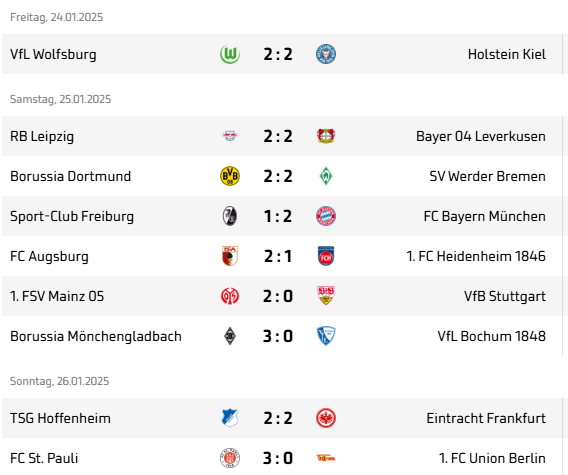The width and height of the screenshot is (568, 475).
Task: Open the TSG Hoffenheim team link
Action: point(60,418)
